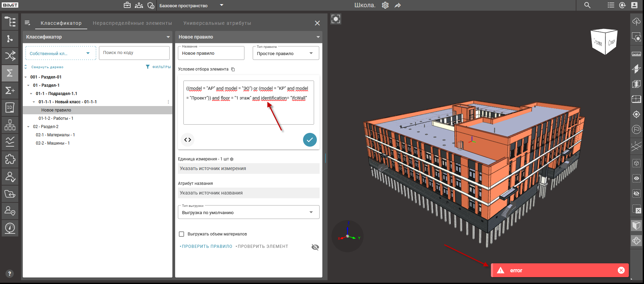The height and width of the screenshot is (284, 644).
Task: Open code view with angle brackets icon
Action: (188, 140)
